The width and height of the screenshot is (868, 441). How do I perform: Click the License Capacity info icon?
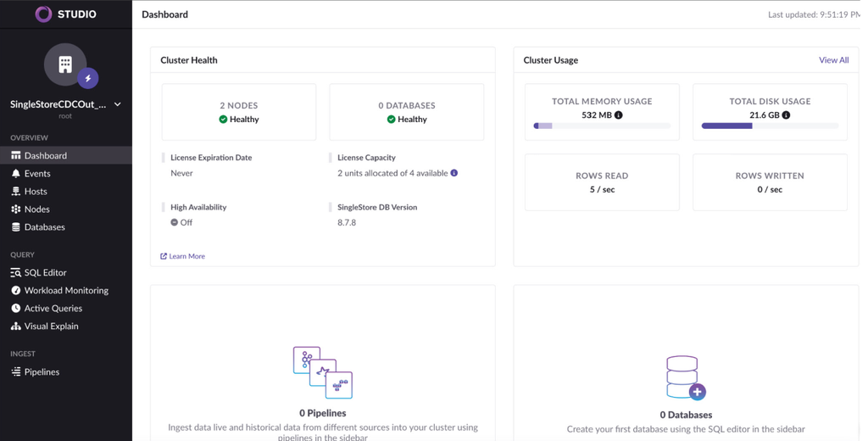pyautogui.click(x=454, y=173)
